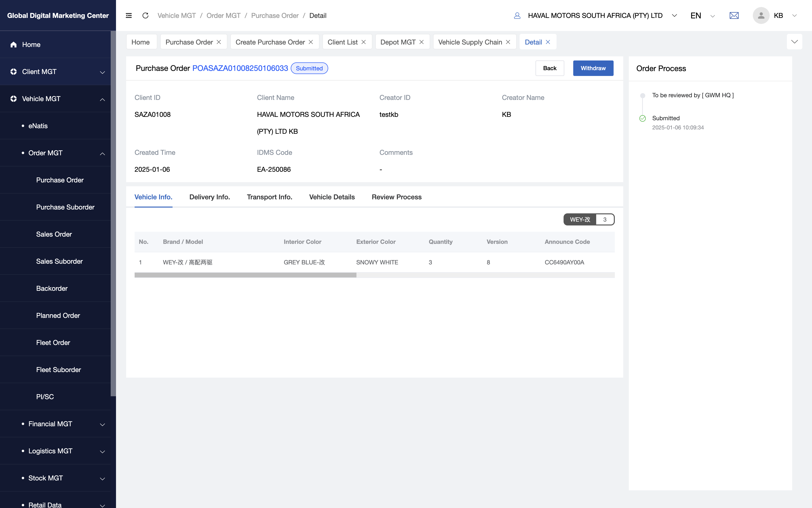Close the Vehicle Supply Chain tab

(x=508, y=42)
